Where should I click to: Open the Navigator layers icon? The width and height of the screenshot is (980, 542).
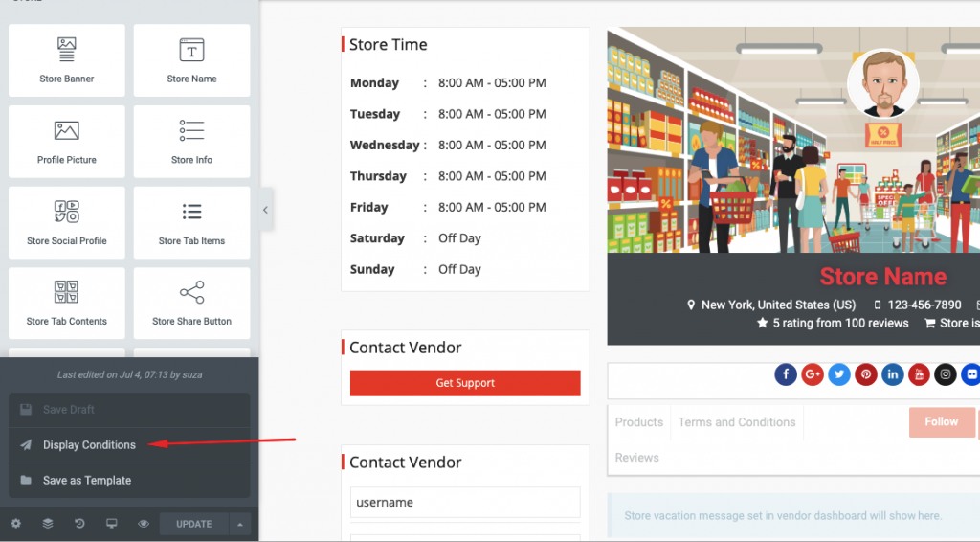point(48,524)
